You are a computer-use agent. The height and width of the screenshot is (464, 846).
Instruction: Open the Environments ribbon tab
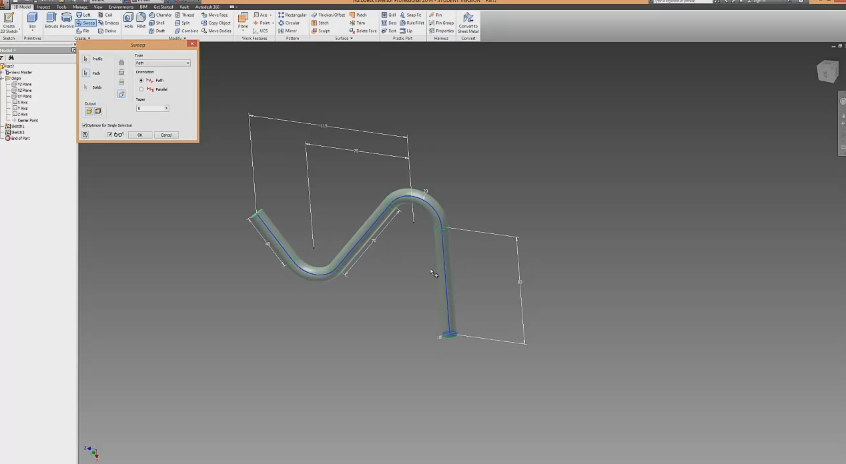point(121,7)
